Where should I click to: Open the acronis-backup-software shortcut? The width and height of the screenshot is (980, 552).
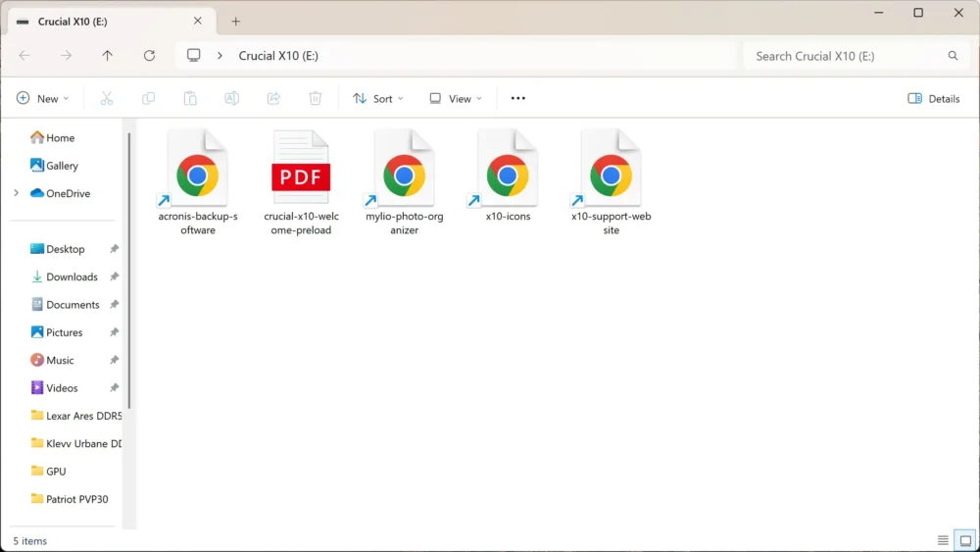pyautogui.click(x=198, y=181)
